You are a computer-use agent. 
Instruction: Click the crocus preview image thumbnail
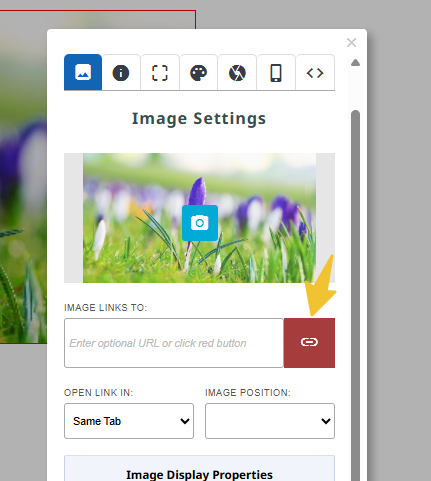point(199,218)
